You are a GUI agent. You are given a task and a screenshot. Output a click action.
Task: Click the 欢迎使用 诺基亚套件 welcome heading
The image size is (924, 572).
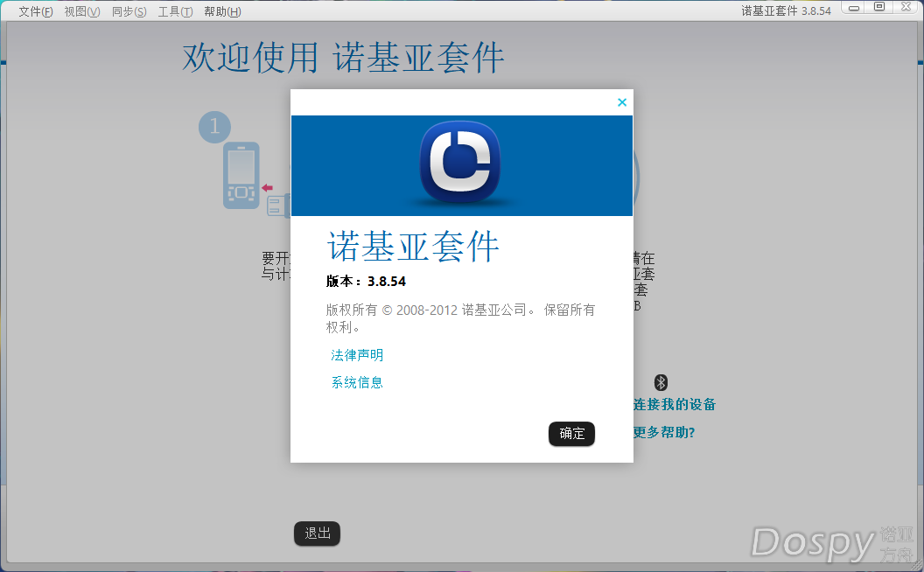[x=343, y=58]
